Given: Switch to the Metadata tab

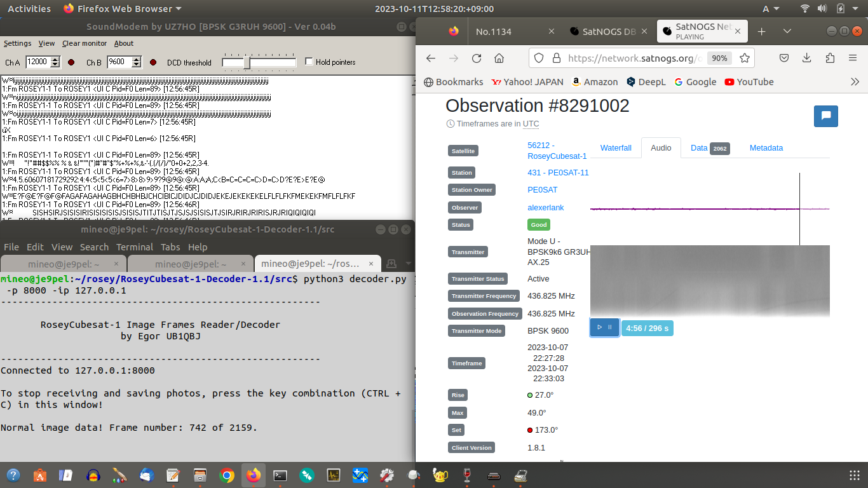Looking at the screenshot, I should 766,147.
